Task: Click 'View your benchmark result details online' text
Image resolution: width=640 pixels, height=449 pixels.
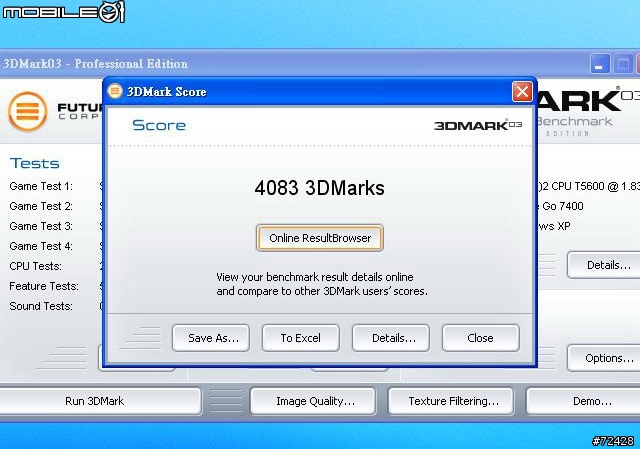Action: point(315,277)
